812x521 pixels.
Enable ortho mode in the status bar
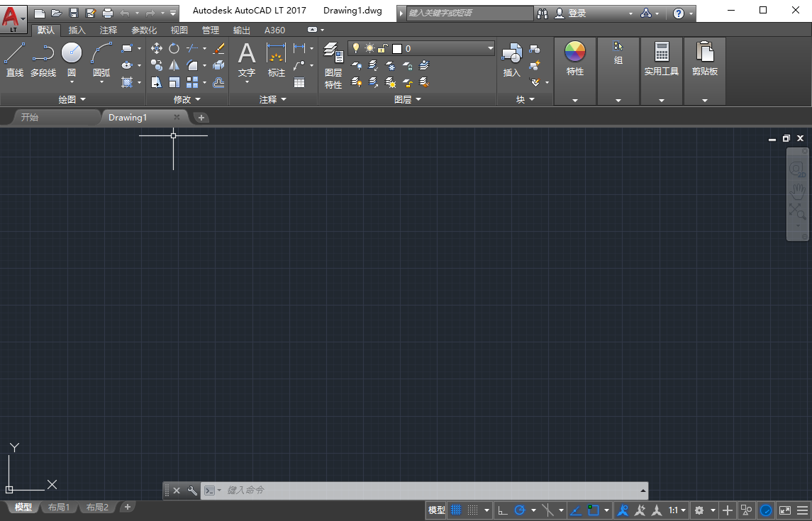504,510
